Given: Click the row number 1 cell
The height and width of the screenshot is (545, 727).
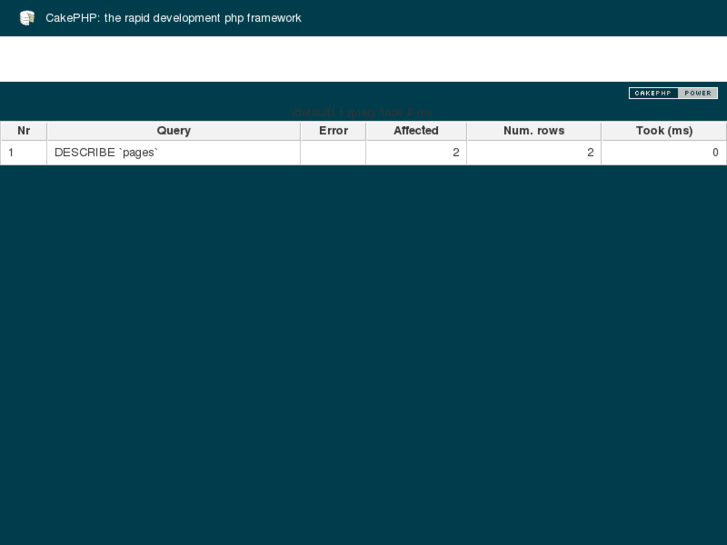Looking at the screenshot, I should point(24,153).
